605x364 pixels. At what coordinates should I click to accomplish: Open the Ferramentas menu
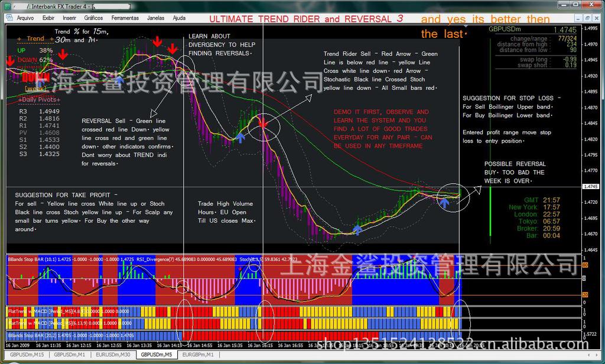point(125,18)
